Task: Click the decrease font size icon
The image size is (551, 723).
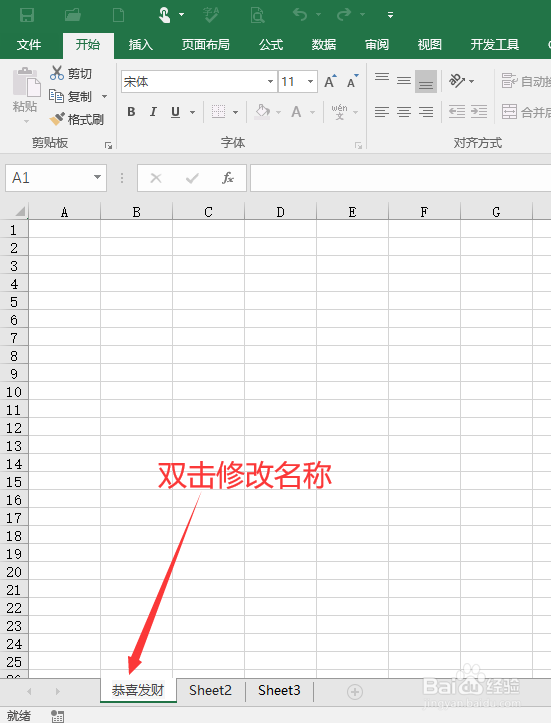Action: coord(352,81)
